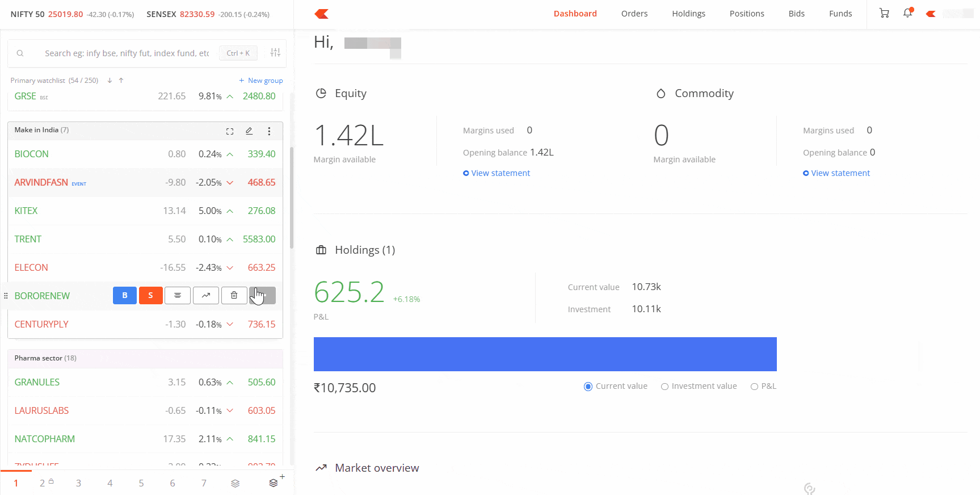View statement under Equity

(497, 173)
